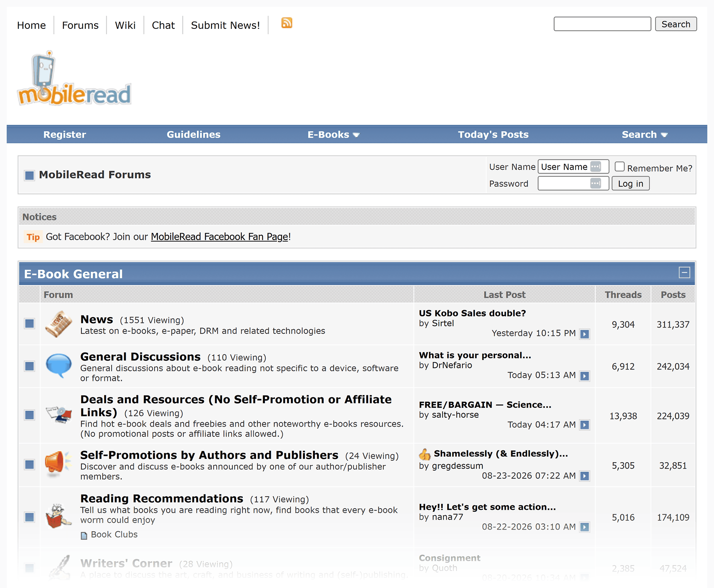Click the thumbs-up icon on Shamelessly thread
Viewport: 714px width, 588px height.
point(424,454)
